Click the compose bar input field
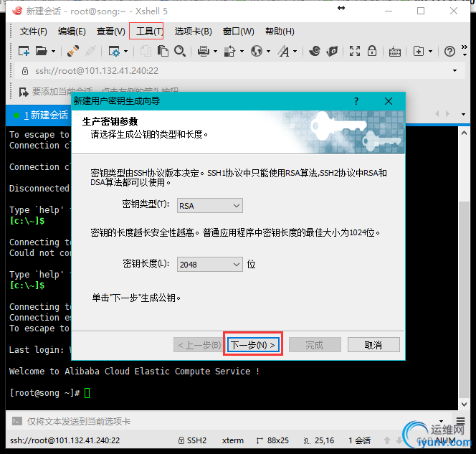The height and width of the screenshot is (454, 476). click(x=231, y=421)
